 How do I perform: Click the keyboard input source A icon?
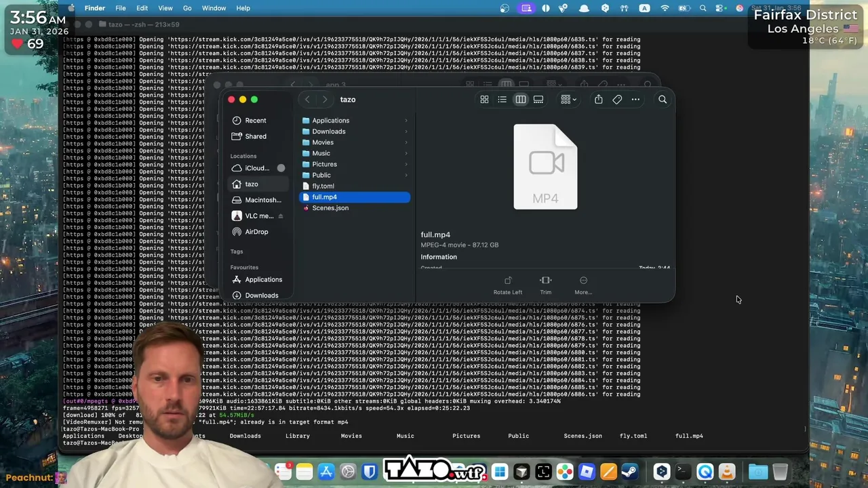[x=645, y=8]
